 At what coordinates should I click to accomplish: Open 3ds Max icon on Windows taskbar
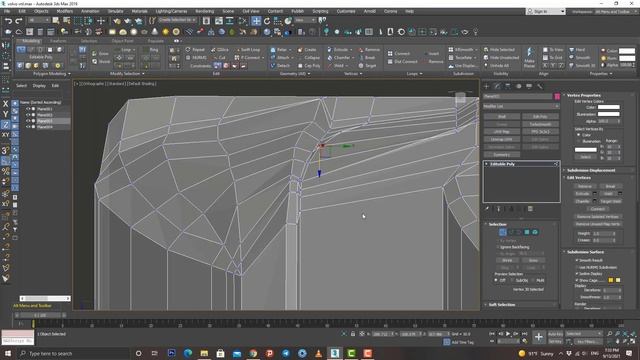(335, 353)
